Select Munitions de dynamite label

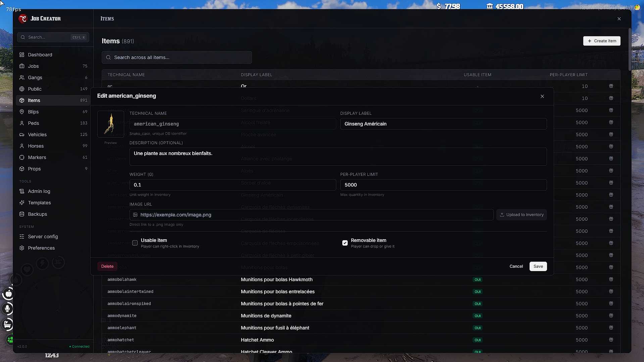266,316
